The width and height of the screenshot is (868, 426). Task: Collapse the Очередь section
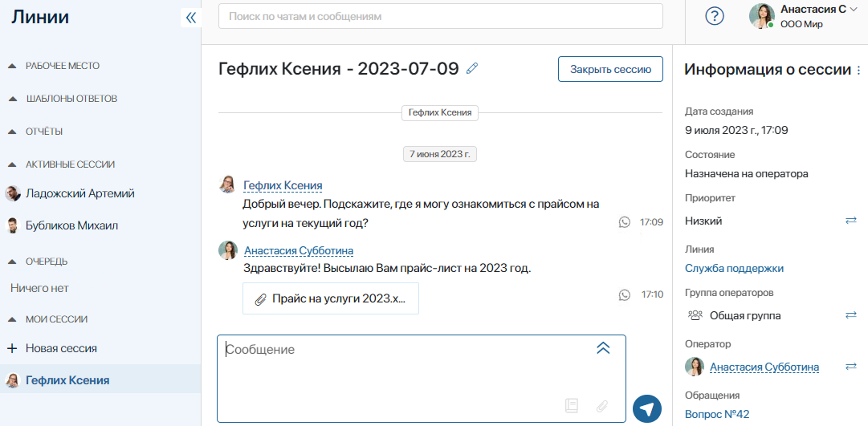12,261
